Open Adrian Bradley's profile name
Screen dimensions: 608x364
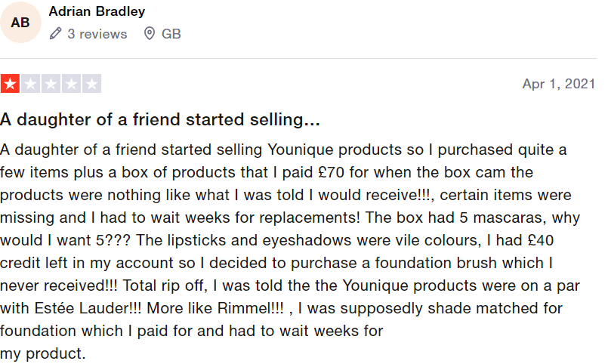coord(97,11)
